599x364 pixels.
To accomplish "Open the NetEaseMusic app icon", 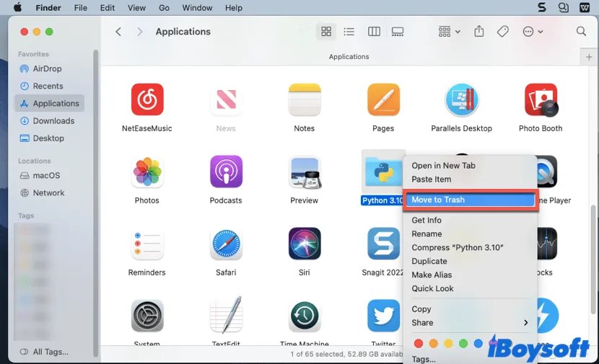I will tap(147, 99).
